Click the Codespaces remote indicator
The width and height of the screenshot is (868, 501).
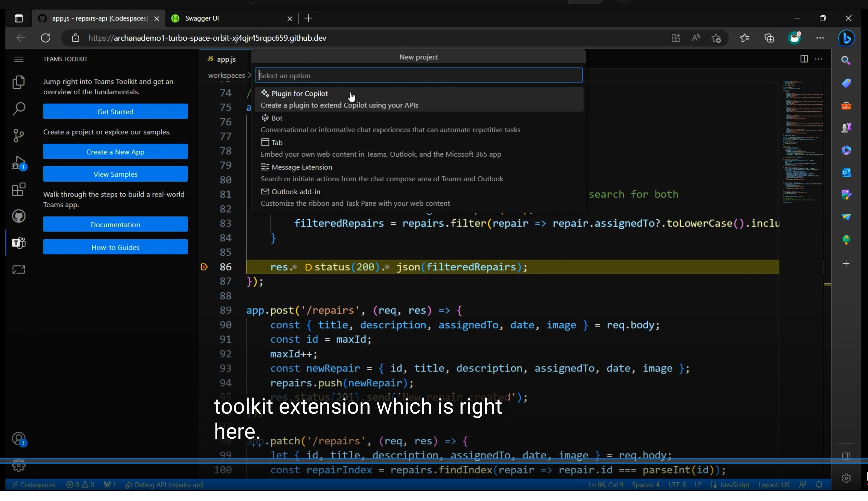34,485
